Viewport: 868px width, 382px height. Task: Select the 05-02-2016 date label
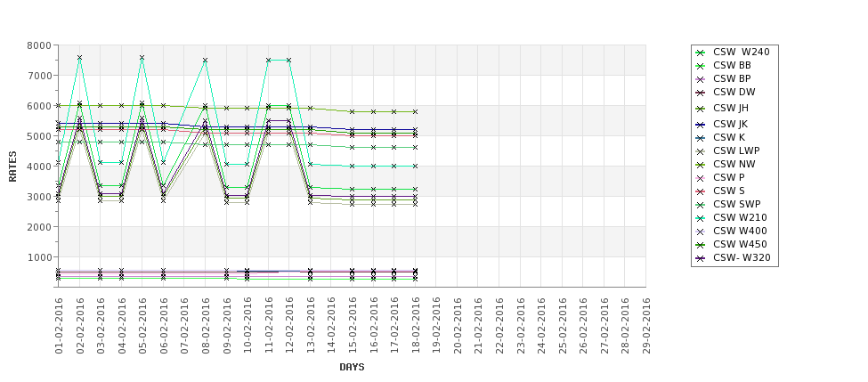pyautogui.click(x=142, y=326)
